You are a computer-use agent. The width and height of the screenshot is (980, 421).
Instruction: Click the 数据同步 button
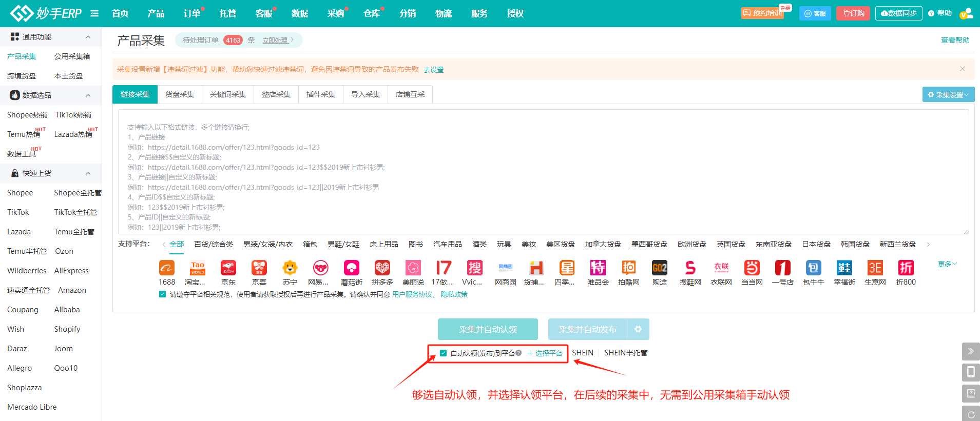[x=898, y=13]
